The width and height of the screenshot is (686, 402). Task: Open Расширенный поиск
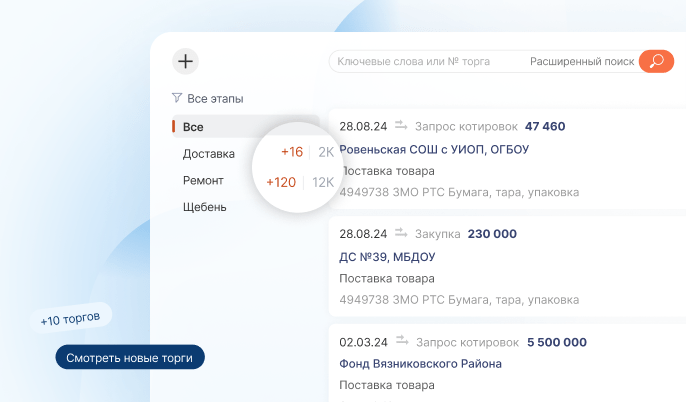pyautogui.click(x=582, y=62)
